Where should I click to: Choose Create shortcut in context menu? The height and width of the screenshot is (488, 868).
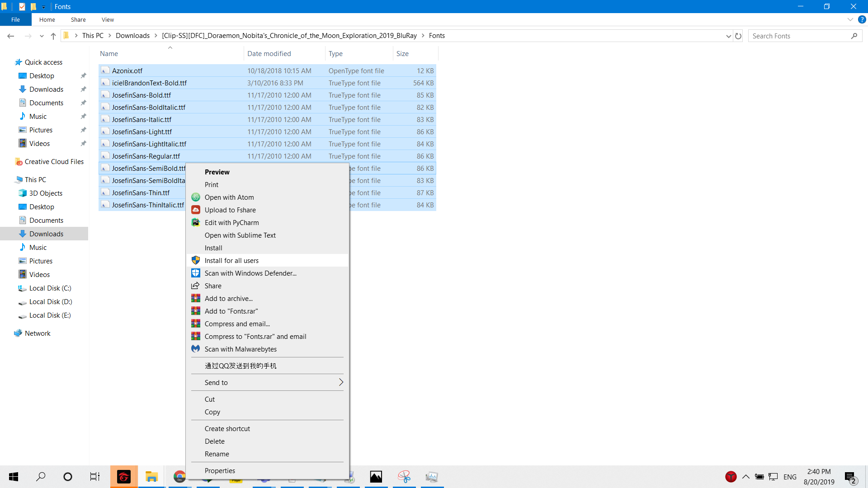pos(267,429)
